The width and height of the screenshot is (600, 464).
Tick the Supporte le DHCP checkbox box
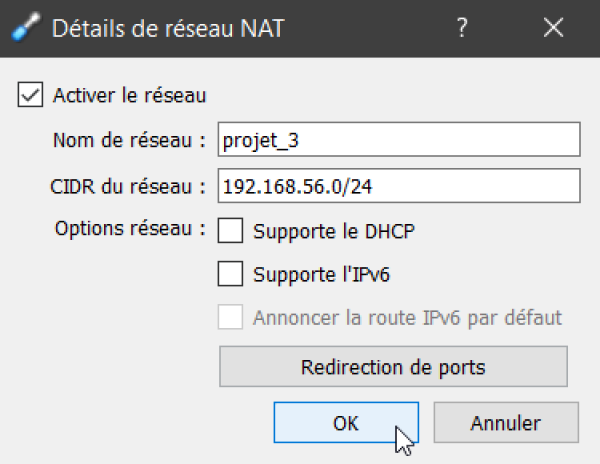(x=230, y=231)
